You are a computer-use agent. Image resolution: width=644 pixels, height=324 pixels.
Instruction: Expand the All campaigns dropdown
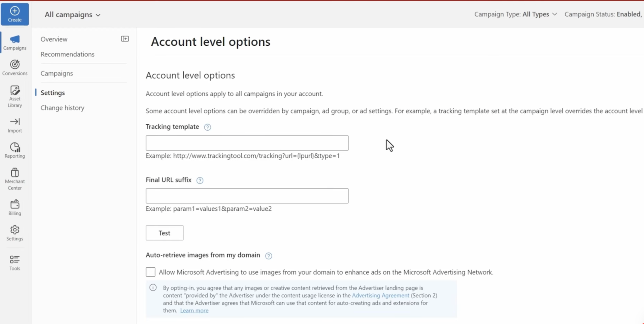coord(73,14)
